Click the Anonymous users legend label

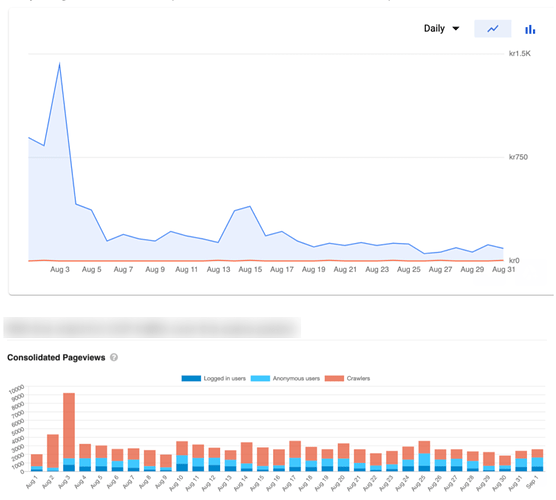click(x=296, y=378)
